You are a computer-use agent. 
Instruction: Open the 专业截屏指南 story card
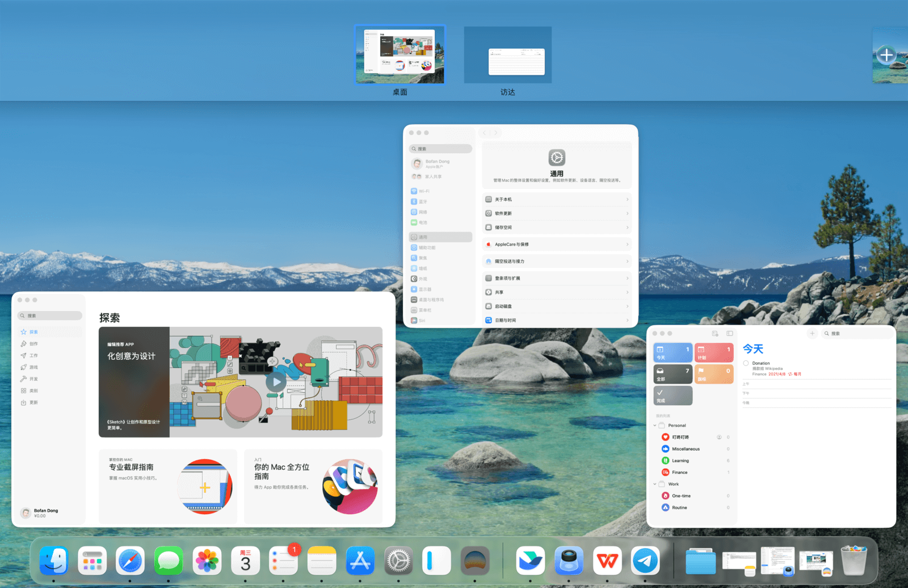click(167, 486)
